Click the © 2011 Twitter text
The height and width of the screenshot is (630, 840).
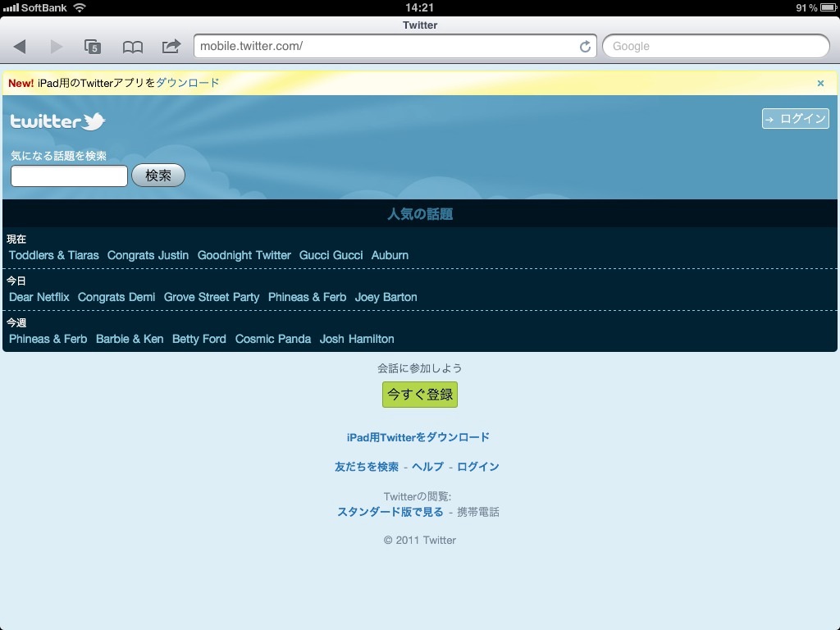coord(420,540)
